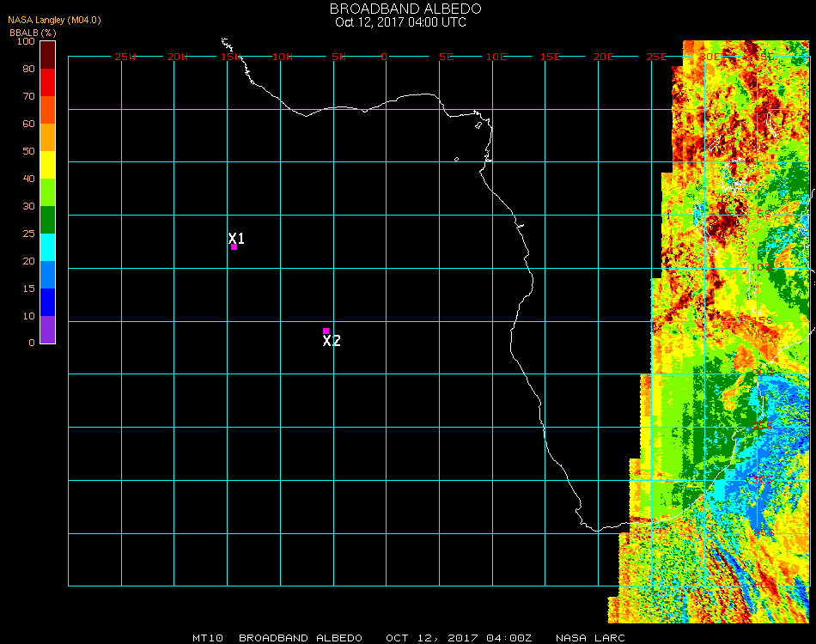Image resolution: width=816 pixels, height=644 pixels.
Task: Click the 10S latitude label
Action: (x=761, y=267)
